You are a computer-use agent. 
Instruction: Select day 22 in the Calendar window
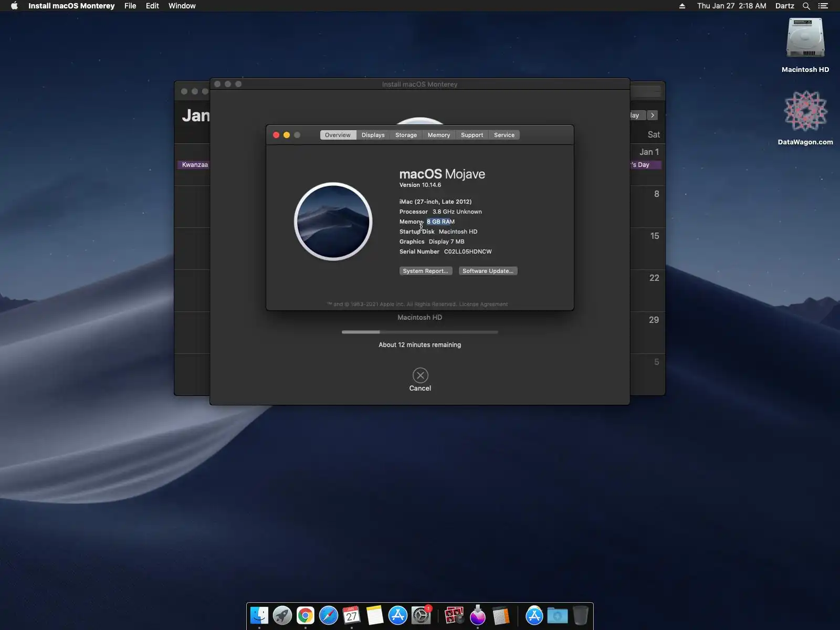(x=654, y=278)
